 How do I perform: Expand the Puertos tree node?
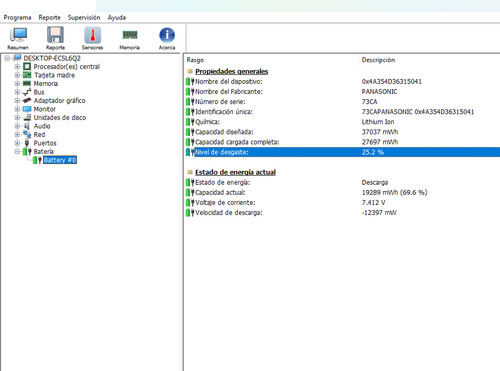17,143
